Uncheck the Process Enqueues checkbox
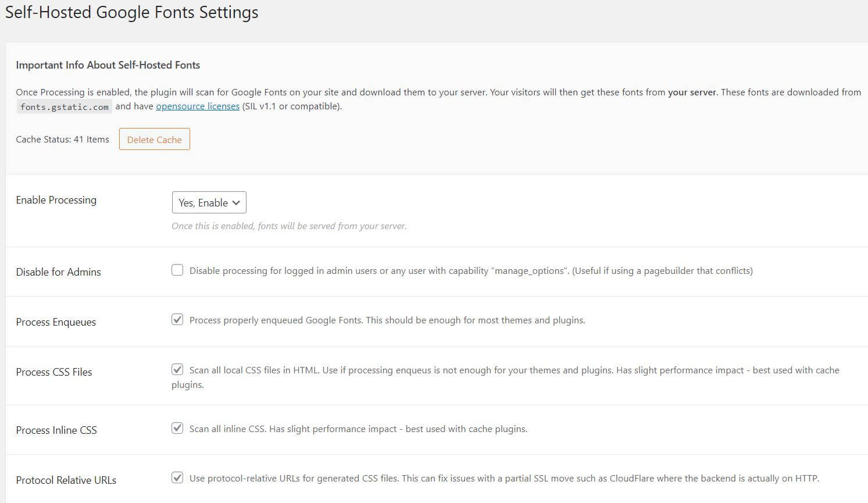Image resolution: width=868 pixels, height=503 pixels. coord(177,319)
